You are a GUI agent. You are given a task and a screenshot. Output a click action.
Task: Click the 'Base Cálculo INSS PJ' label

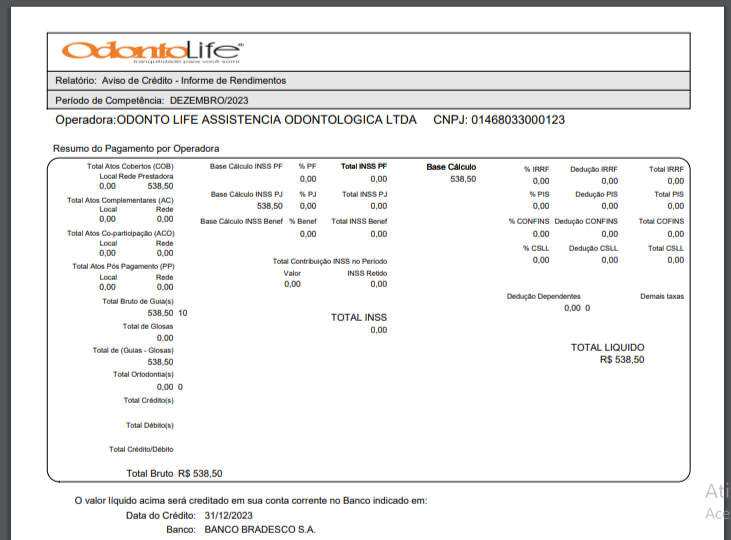coord(247,194)
